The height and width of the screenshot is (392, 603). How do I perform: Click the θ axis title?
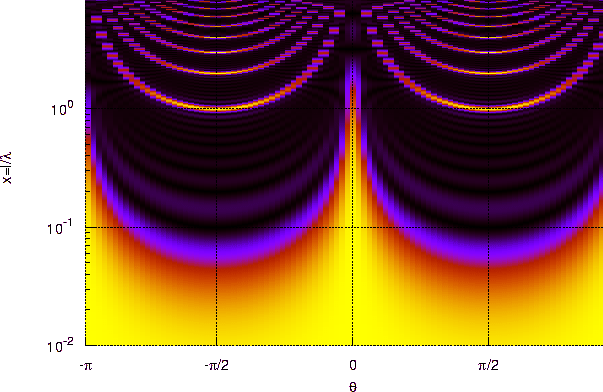[x=353, y=386]
